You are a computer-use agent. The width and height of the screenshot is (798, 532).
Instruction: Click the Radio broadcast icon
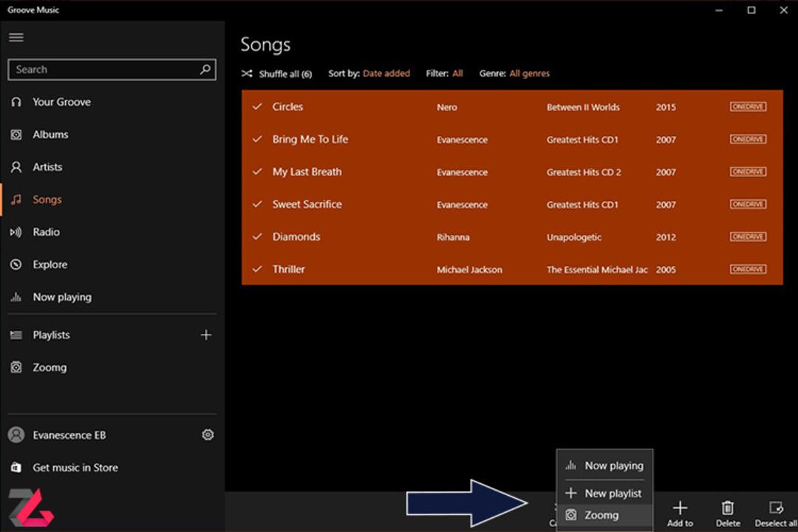pyautogui.click(x=16, y=232)
